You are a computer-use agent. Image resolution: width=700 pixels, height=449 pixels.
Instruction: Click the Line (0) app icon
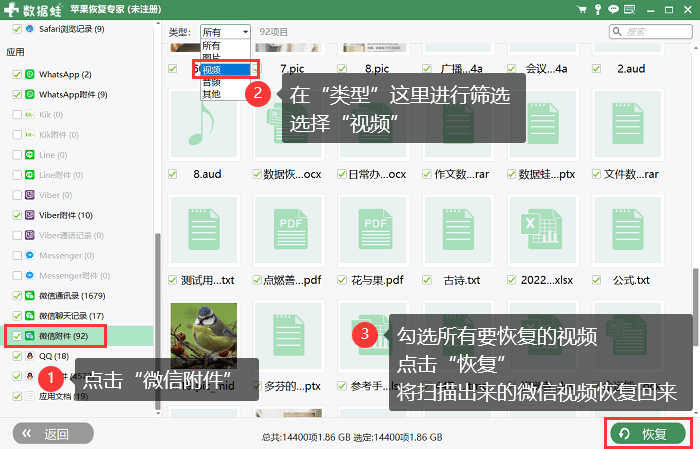(x=30, y=155)
